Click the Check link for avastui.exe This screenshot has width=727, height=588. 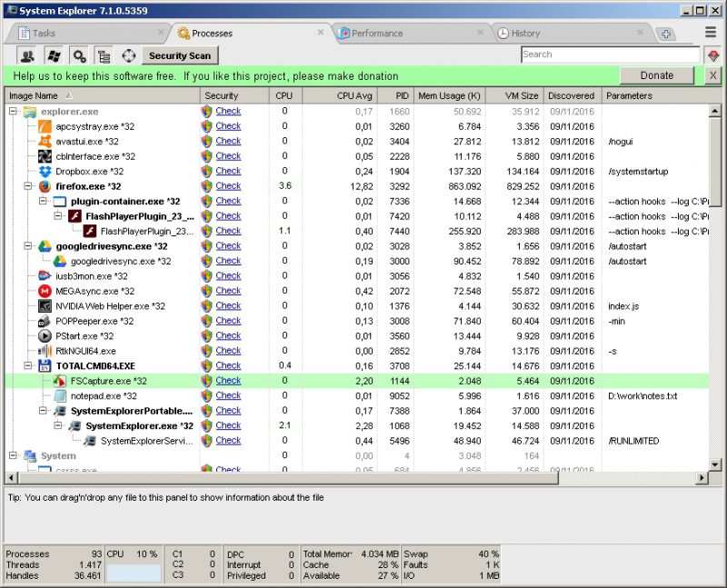[228, 141]
